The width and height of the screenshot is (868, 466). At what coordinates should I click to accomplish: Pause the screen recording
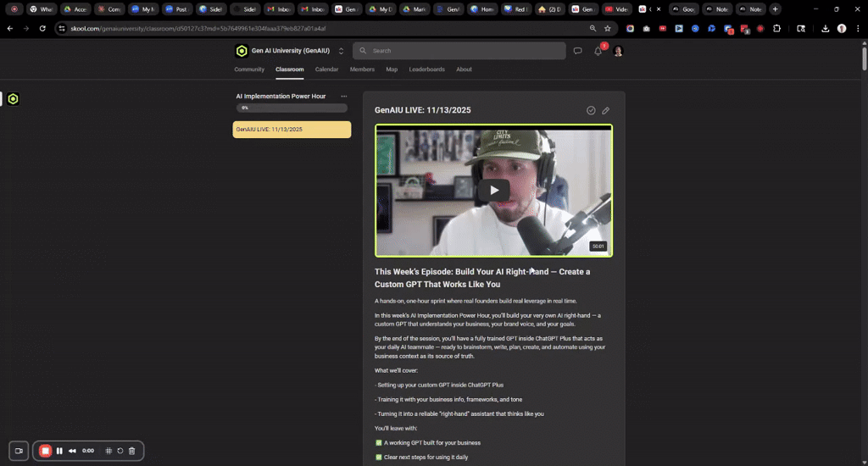59,451
